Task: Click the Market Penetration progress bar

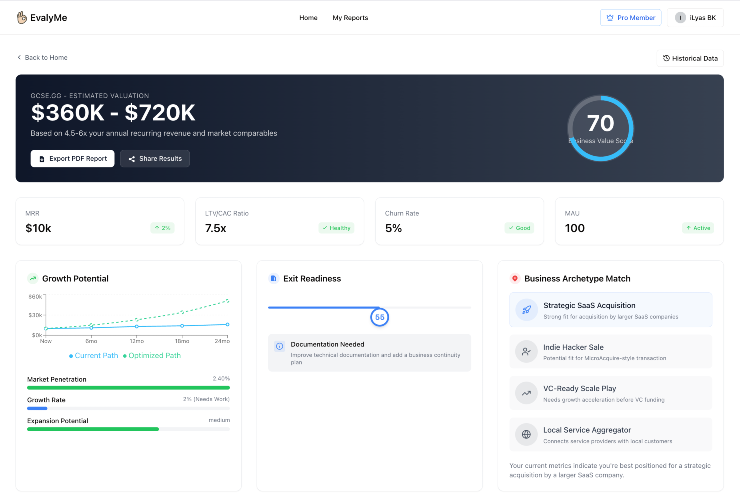Action: (x=128, y=388)
